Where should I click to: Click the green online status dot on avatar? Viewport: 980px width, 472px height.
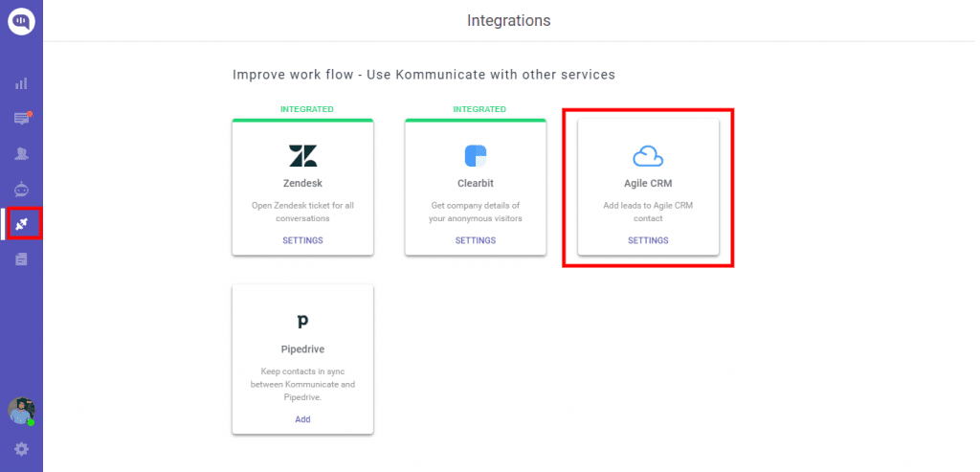coord(31,422)
